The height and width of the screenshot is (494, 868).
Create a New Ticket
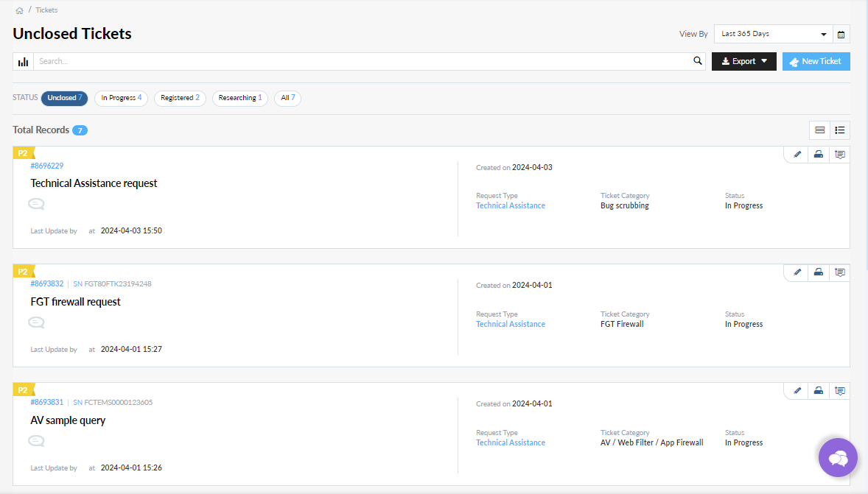816,61
